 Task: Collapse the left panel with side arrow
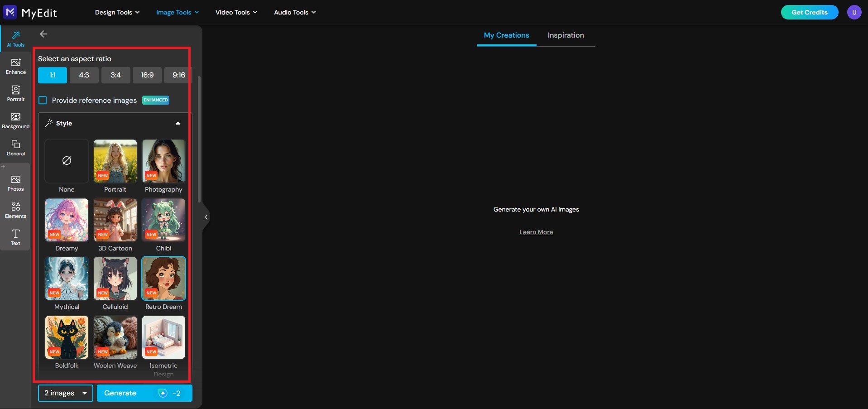tap(206, 217)
